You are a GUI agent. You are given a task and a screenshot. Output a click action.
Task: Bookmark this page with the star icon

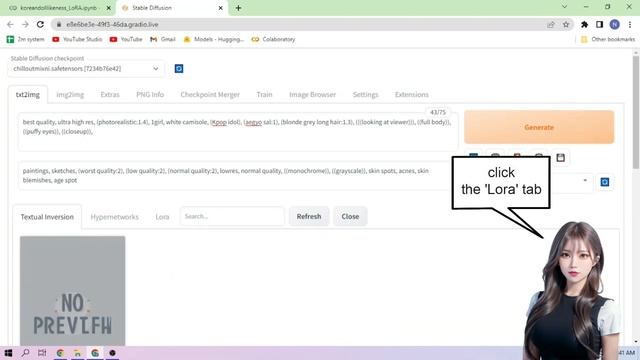pyautogui.click(x=566, y=24)
